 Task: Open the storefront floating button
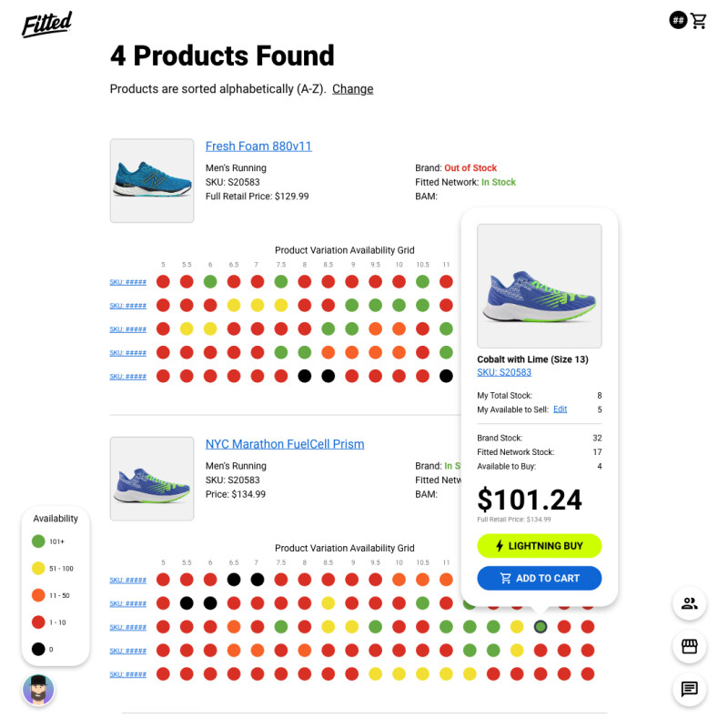pyautogui.click(x=689, y=646)
